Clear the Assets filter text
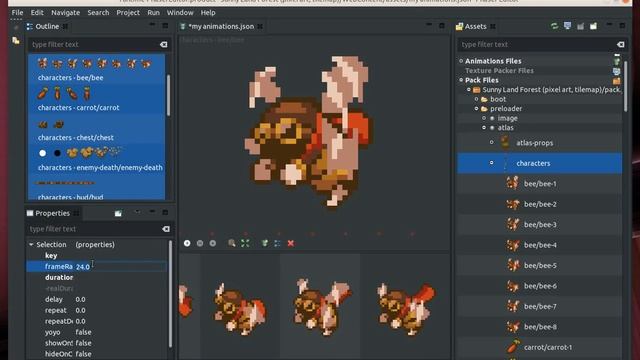 pos(620,44)
